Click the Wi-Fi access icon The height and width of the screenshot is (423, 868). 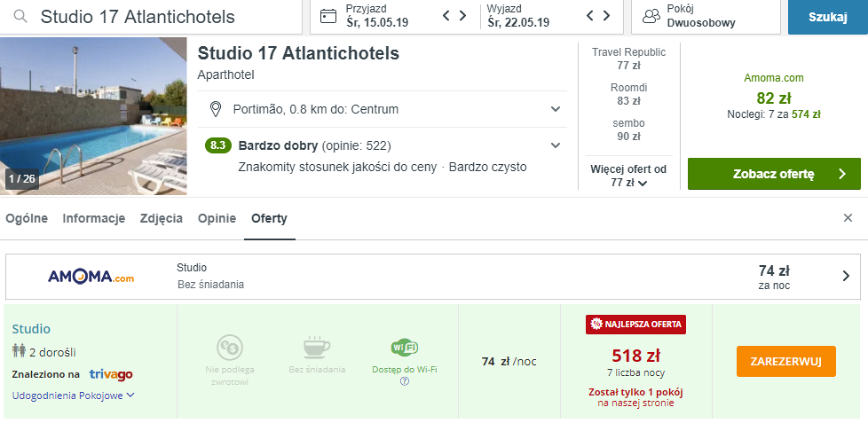(404, 348)
